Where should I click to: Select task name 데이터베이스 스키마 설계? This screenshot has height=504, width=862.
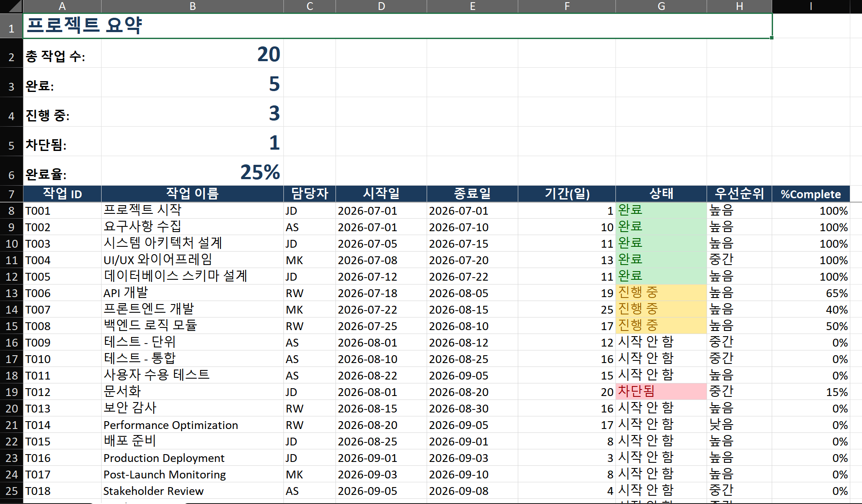[x=192, y=276]
